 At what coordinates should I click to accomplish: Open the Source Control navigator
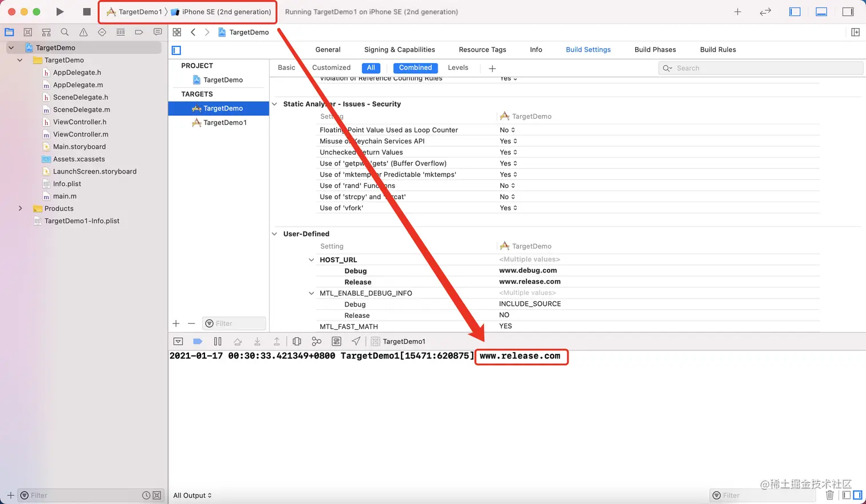(x=27, y=32)
